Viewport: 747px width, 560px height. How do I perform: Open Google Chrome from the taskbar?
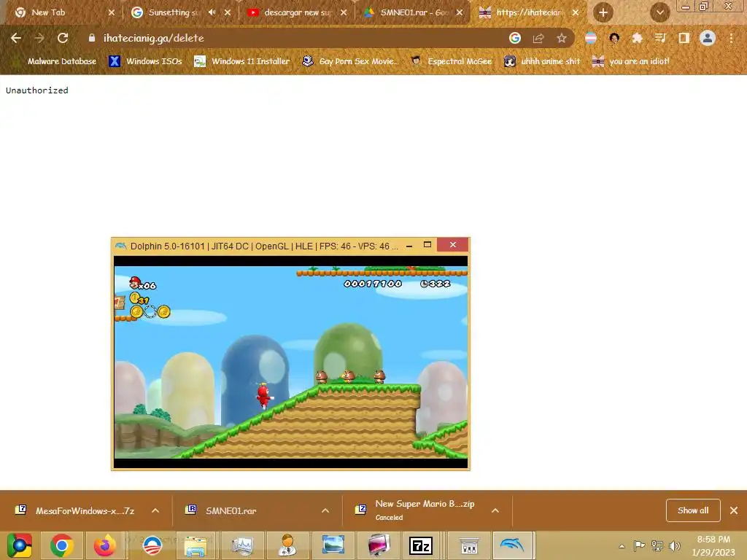[61, 545]
